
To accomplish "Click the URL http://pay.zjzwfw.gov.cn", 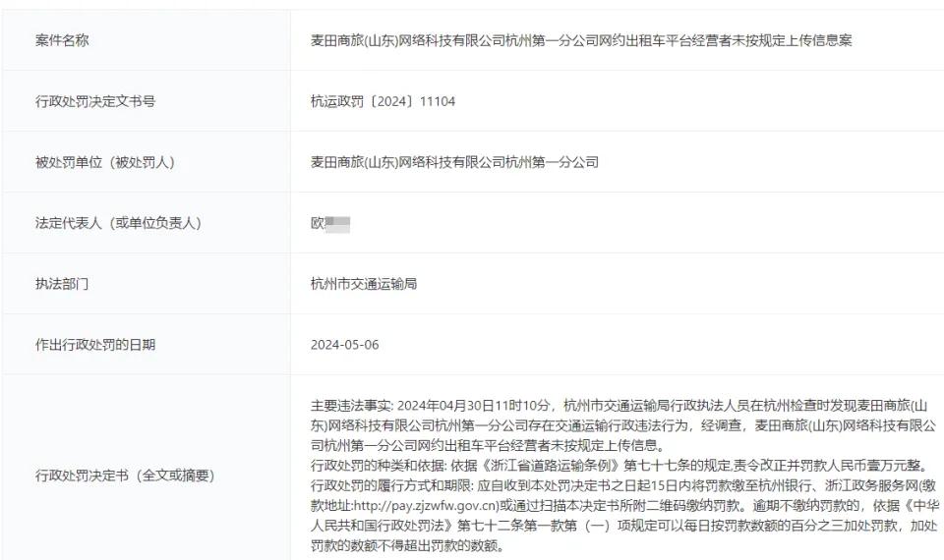I will pos(426,505).
